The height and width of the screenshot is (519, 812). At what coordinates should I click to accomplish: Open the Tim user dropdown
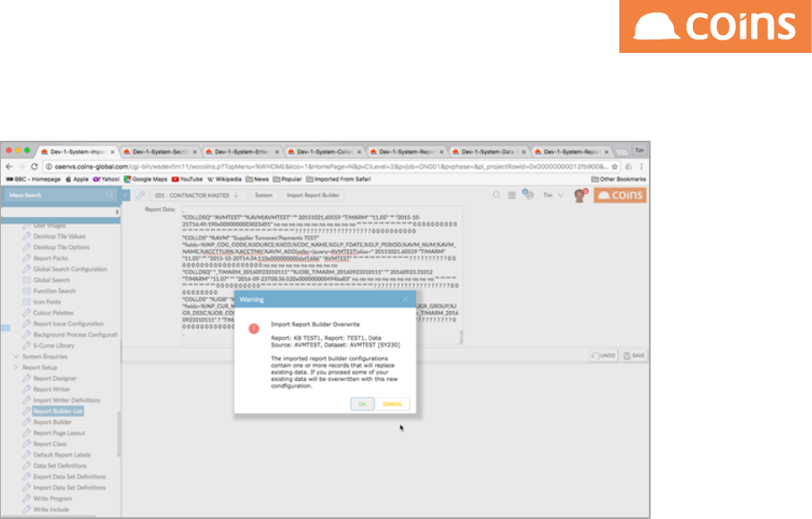[553, 195]
